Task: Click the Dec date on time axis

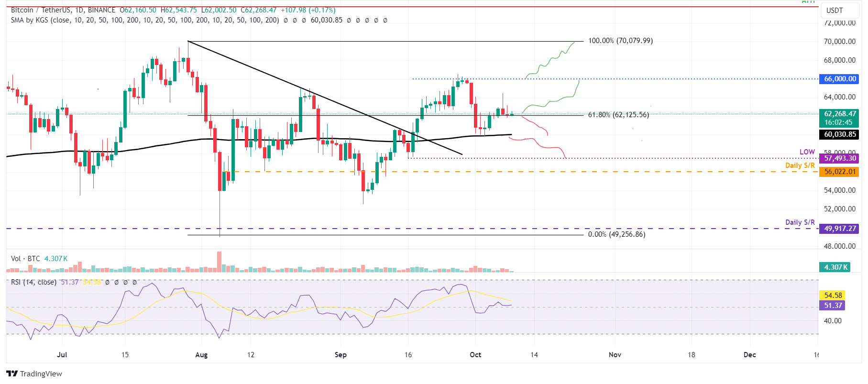Action: pyautogui.click(x=750, y=355)
